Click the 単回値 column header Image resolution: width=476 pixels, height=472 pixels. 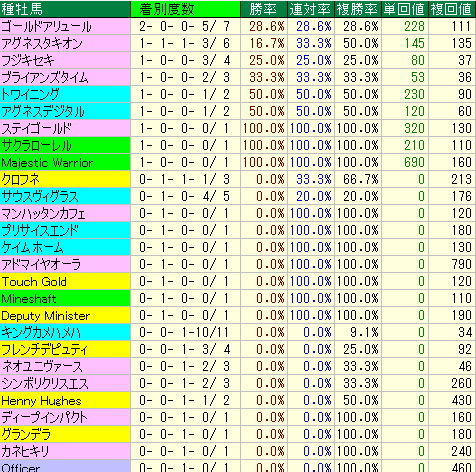(404, 9)
